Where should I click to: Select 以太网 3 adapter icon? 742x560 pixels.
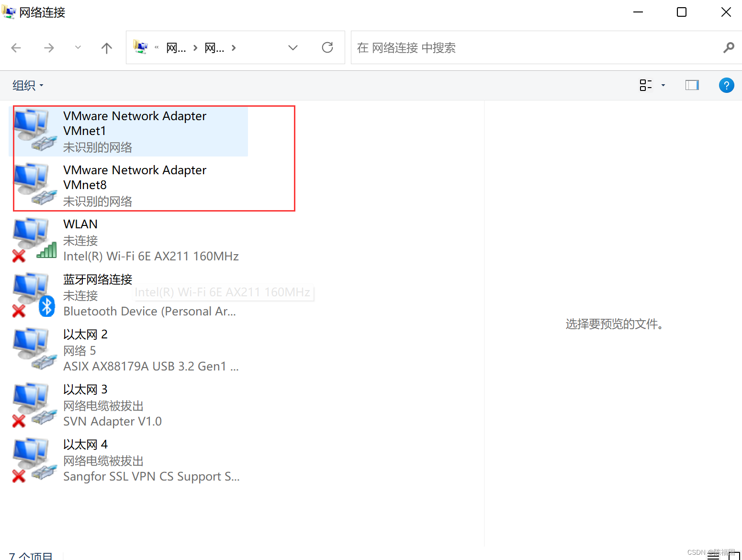(x=34, y=404)
